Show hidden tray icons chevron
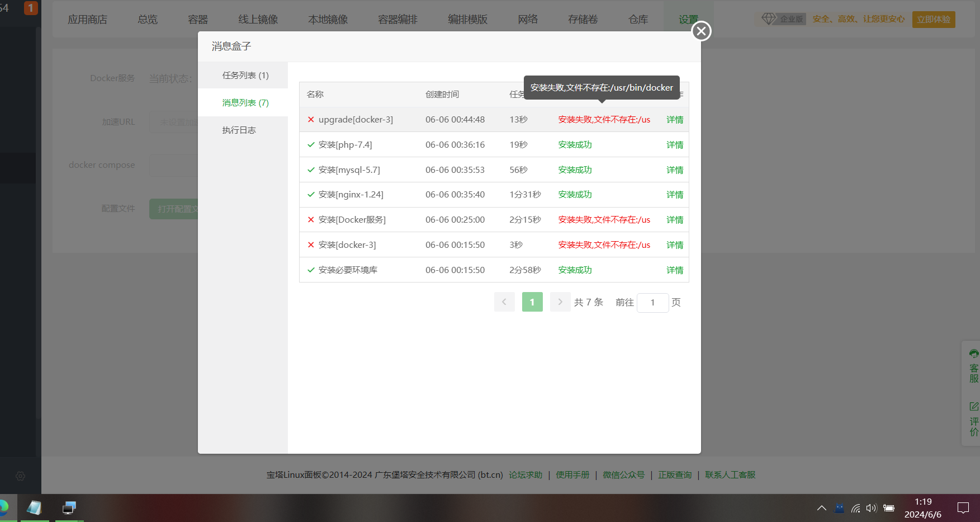This screenshot has height=522, width=980. [821, 508]
